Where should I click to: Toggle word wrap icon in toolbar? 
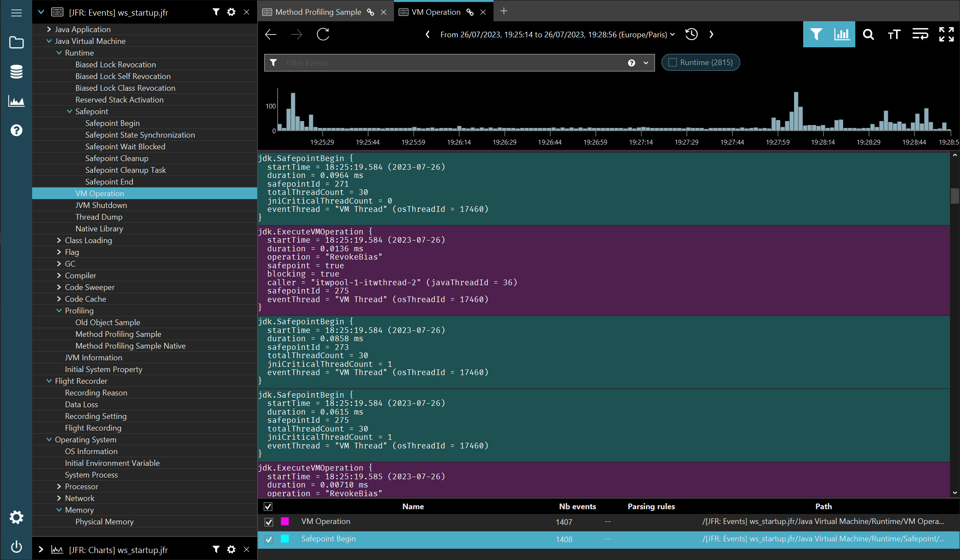[x=920, y=34]
